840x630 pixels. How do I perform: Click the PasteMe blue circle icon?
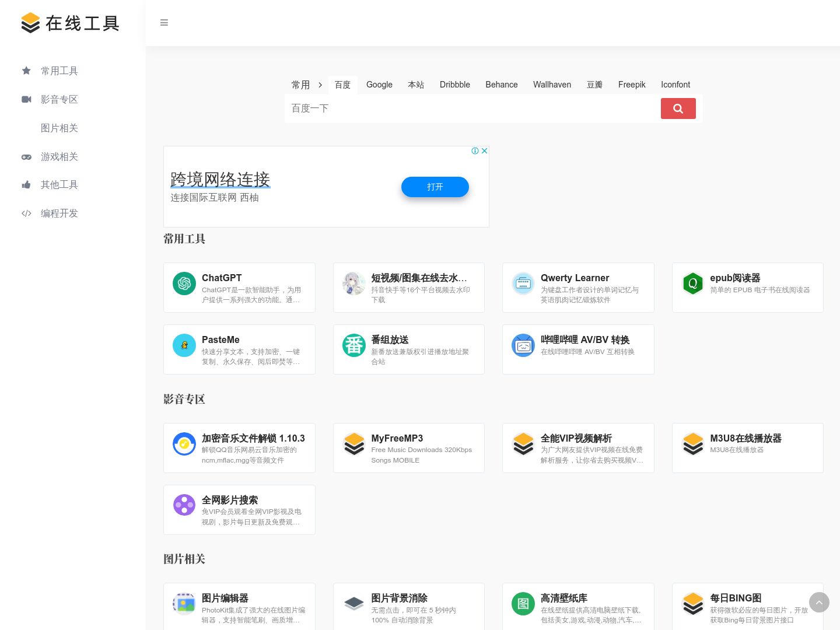point(184,345)
